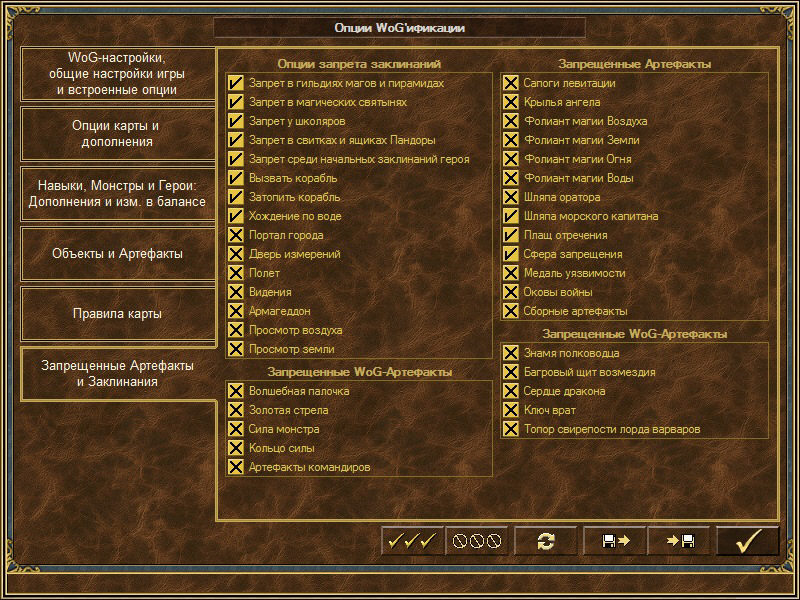Viewport: 800px width, 600px height.
Task: Switch to Опции карты и дополнения tab
Action: coord(117,134)
